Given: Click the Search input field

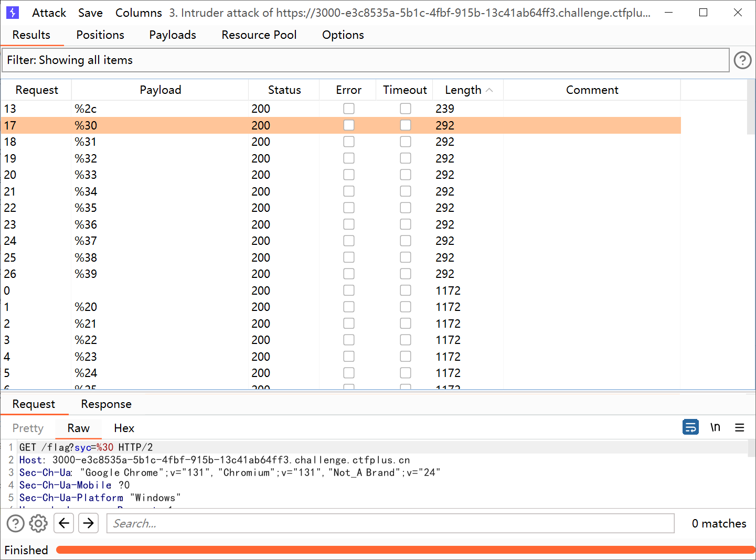Looking at the screenshot, I should (x=390, y=523).
